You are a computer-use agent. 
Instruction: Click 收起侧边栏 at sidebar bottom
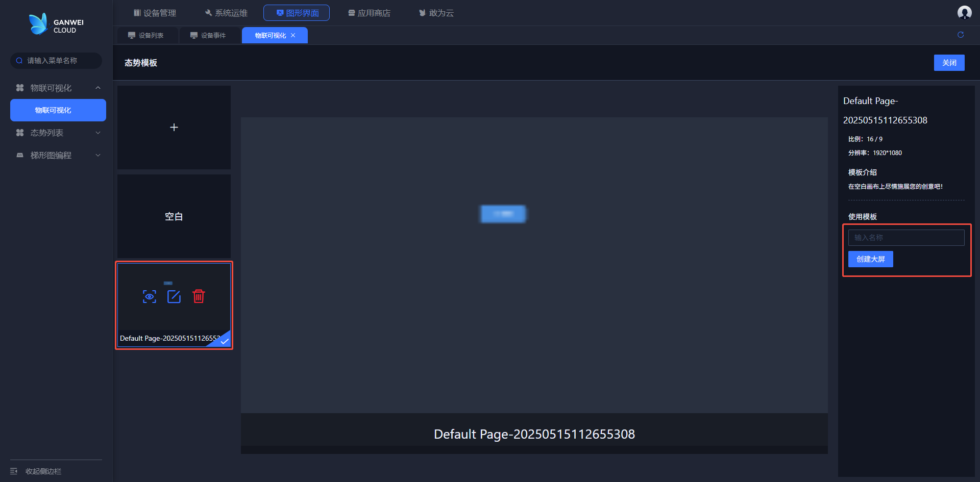click(x=43, y=471)
